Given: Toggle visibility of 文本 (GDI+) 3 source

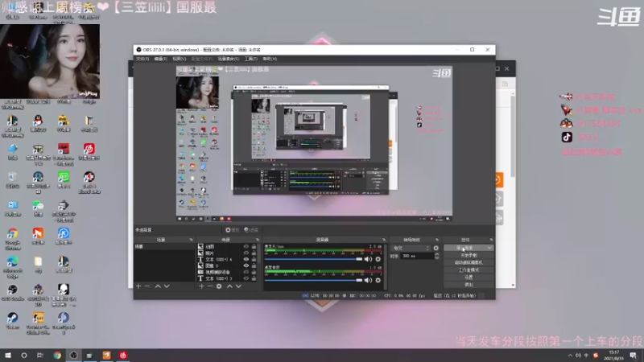Looking at the screenshot, I should coord(246,278).
